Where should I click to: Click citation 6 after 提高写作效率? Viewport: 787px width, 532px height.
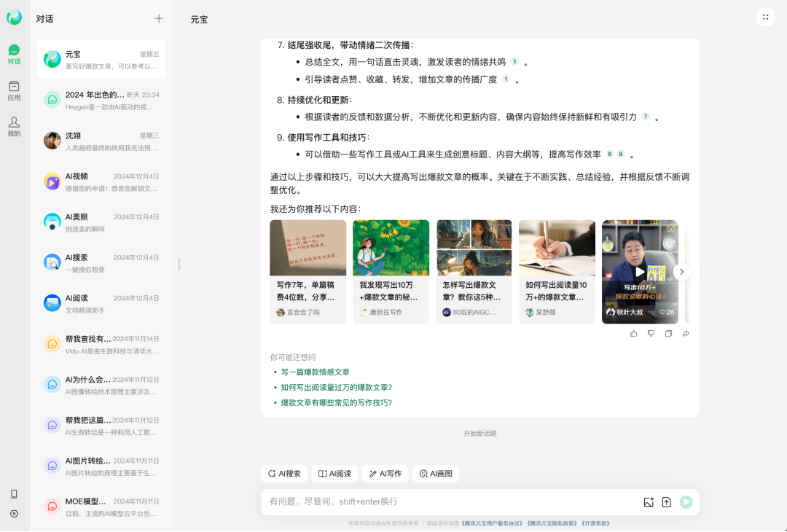610,154
